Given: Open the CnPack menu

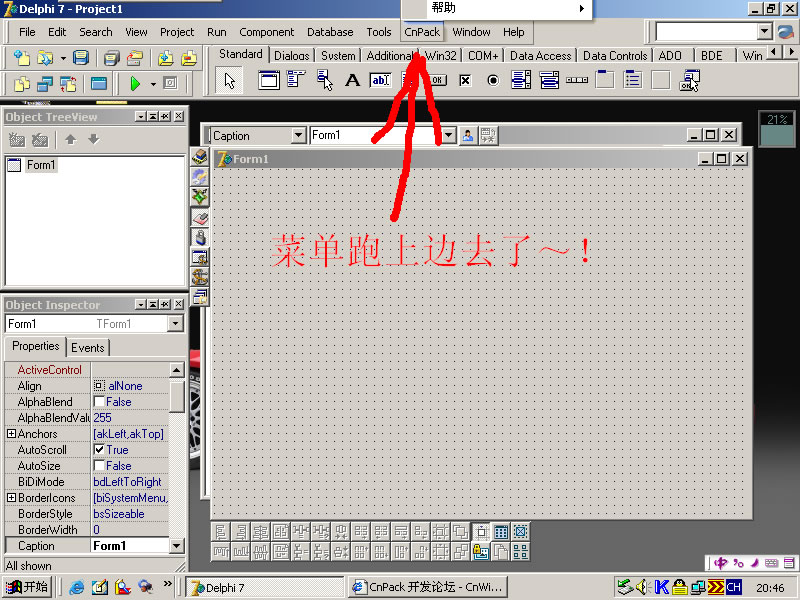Looking at the screenshot, I should 421,32.
